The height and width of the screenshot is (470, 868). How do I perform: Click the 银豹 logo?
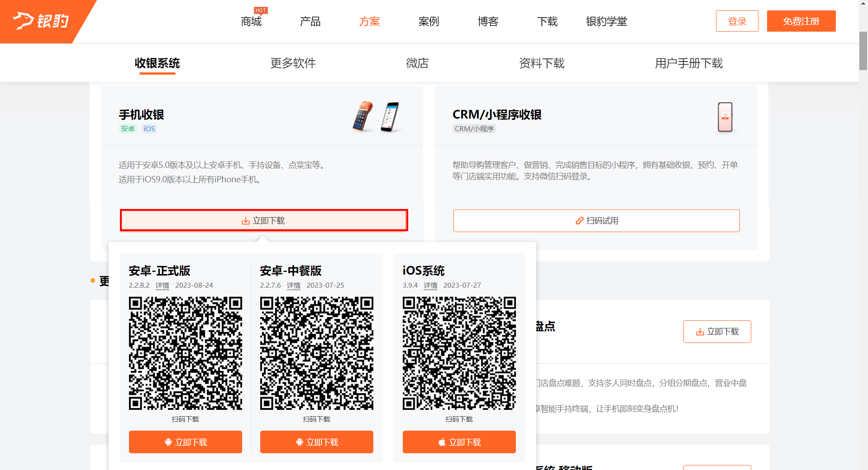click(x=41, y=21)
